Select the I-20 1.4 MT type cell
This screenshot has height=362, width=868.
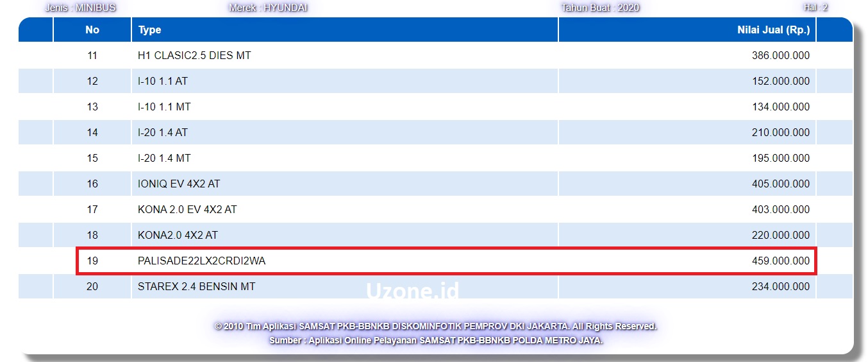click(x=345, y=159)
